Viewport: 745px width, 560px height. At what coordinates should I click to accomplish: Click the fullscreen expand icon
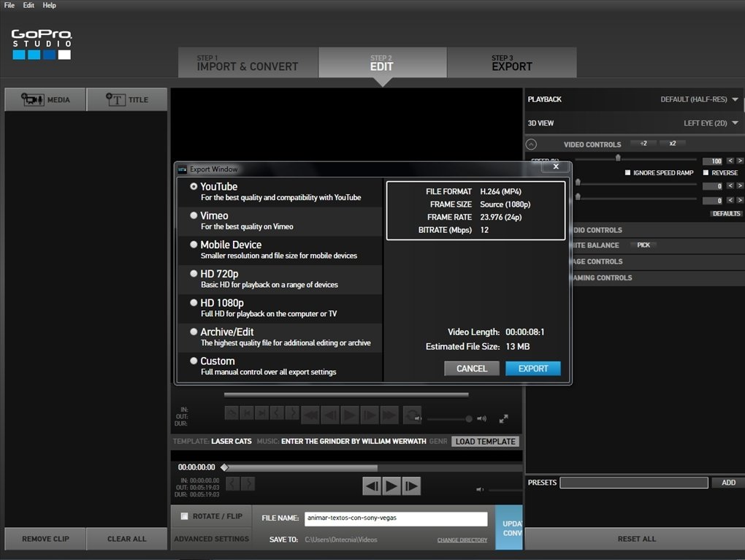(x=504, y=418)
